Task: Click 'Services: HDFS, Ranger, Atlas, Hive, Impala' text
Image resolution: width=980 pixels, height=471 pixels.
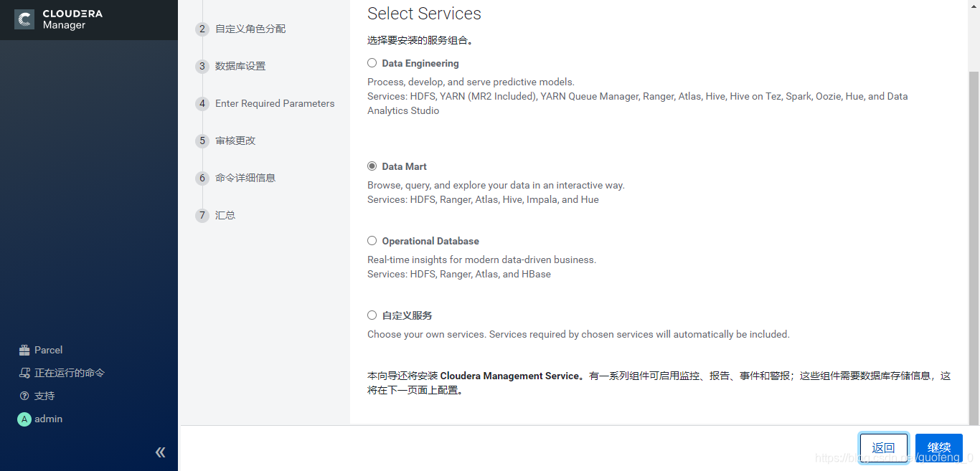Action: coord(483,199)
